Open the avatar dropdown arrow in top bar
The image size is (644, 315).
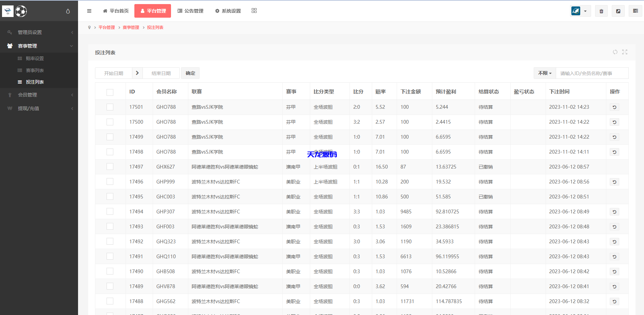pos(585,11)
